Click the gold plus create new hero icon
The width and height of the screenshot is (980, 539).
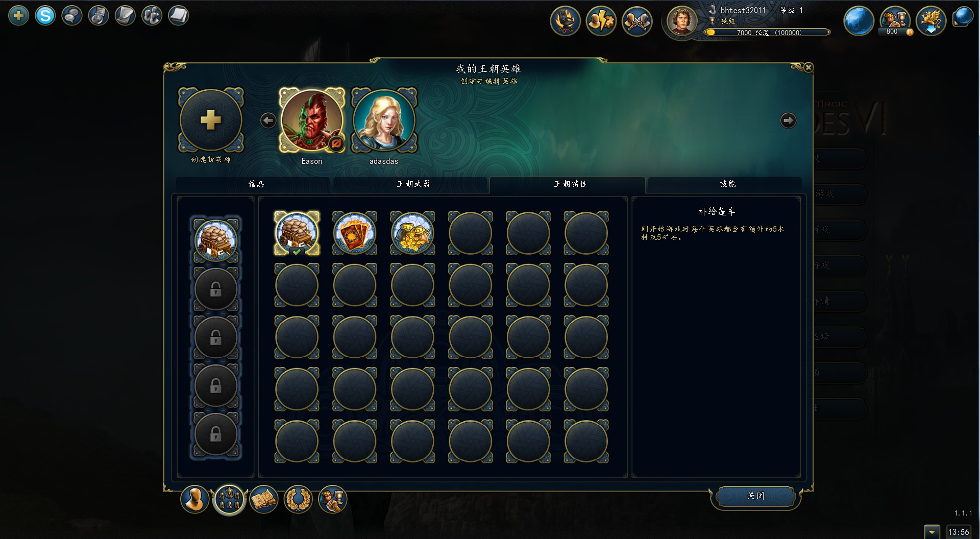click(211, 120)
